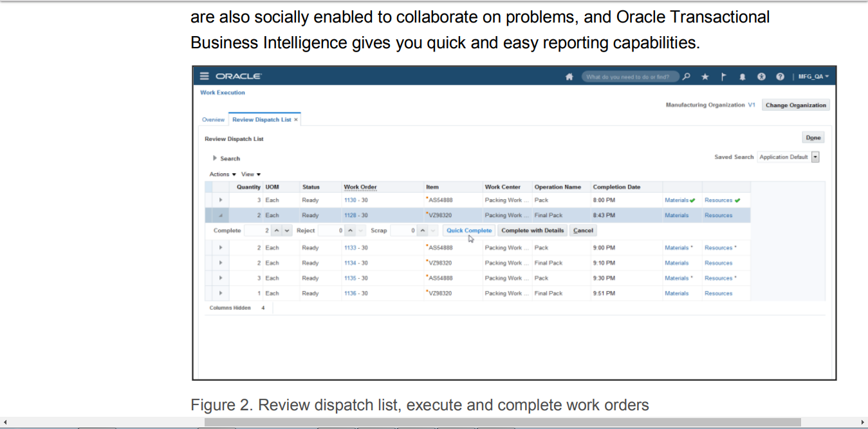Increment the Reject count up arrow
The height and width of the screenshot is (429, 868).
[349, 230]
